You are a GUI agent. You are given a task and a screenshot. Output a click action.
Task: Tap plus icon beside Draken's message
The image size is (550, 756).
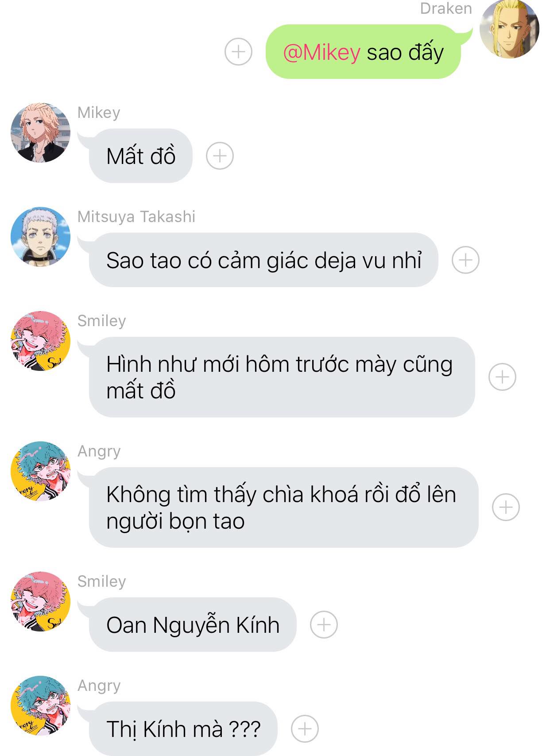point(238,52)
